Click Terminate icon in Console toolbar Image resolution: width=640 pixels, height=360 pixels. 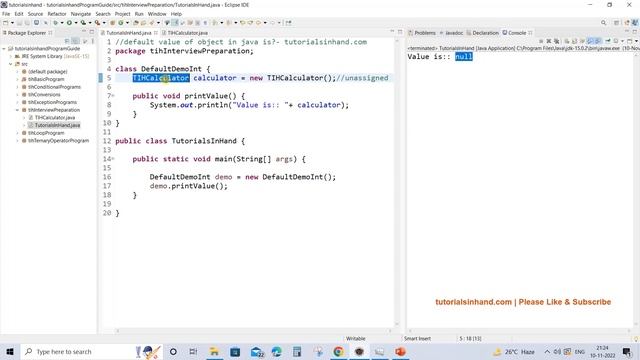[541, 41]
